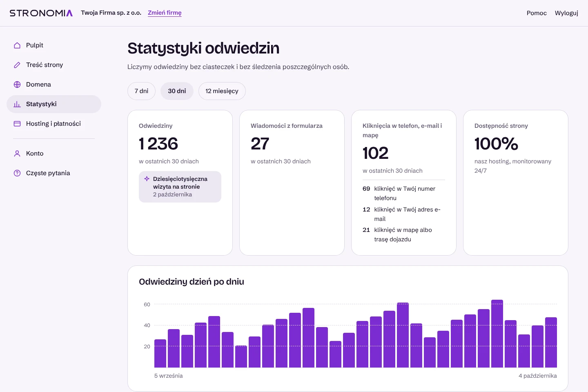Click the Statystyki odwiedzin heading

pos(203,48)
